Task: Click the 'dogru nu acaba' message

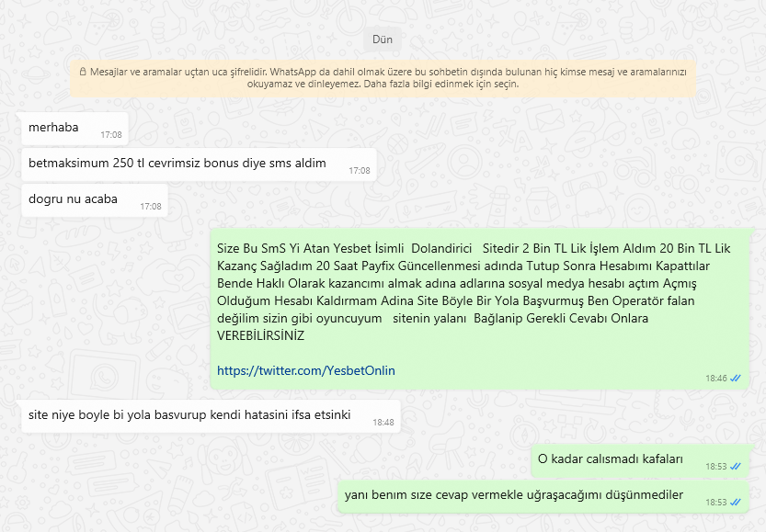Action: 95,200
